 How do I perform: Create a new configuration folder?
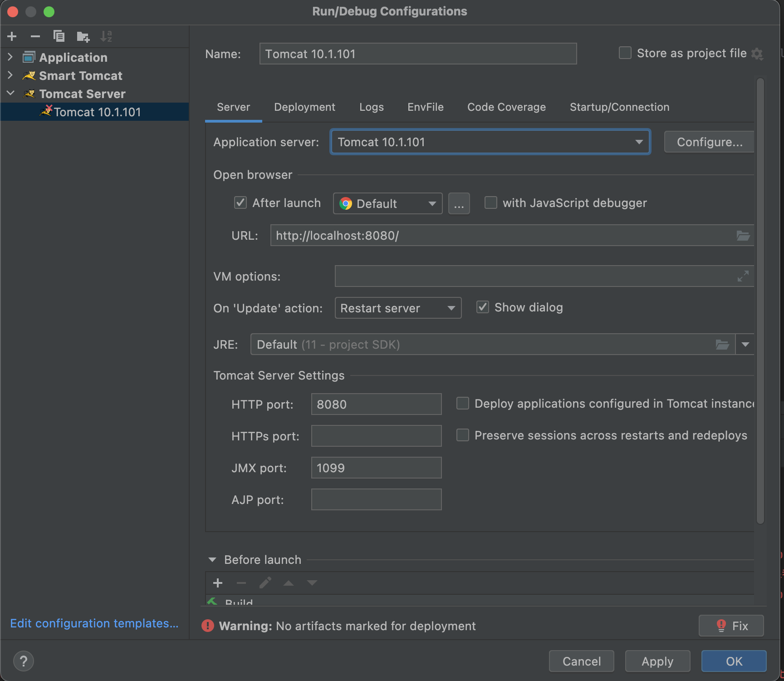(x=83, y=36)
